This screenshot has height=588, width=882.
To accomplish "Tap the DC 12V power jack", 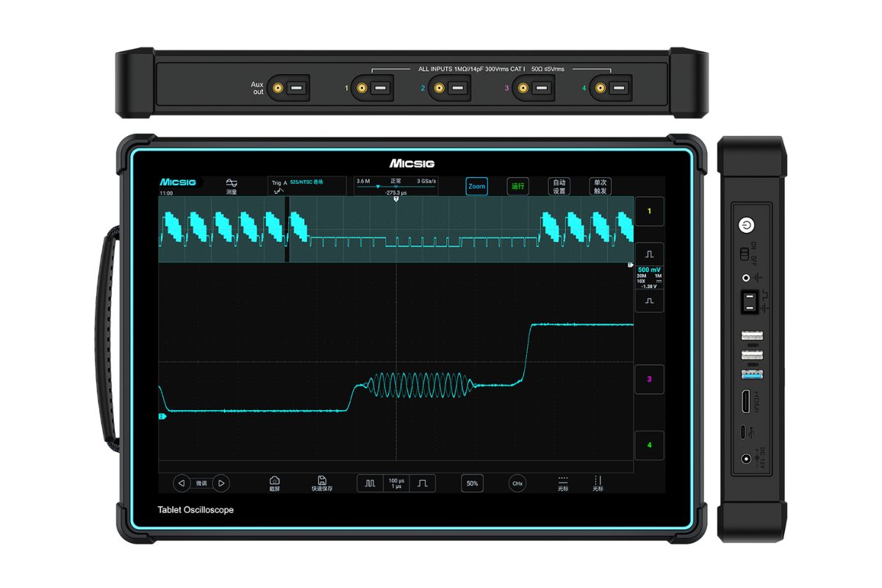I will [x=747, y=459].
